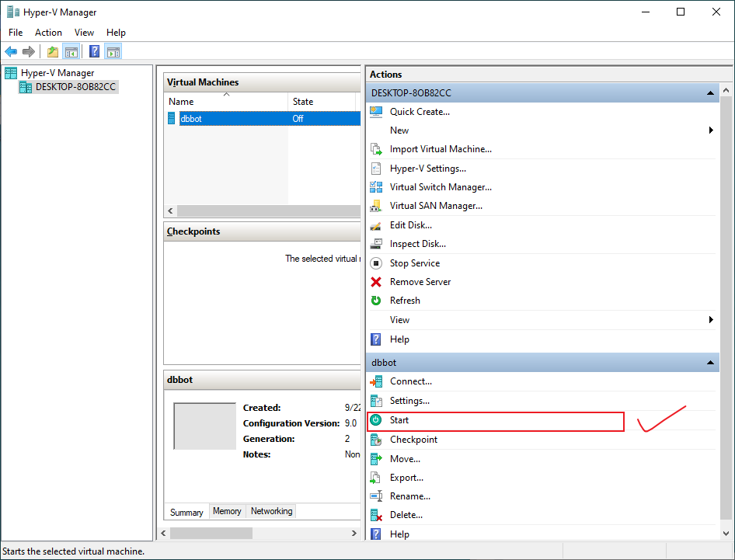Click Connect... action for dbbot

tap(411, 381)
